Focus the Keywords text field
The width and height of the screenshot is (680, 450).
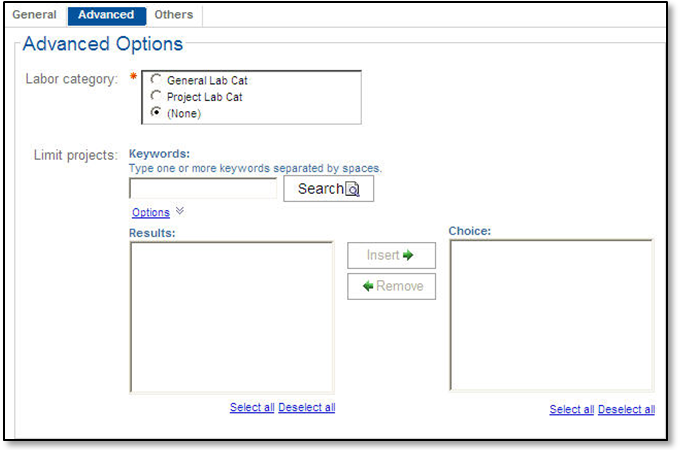point(203,188)
